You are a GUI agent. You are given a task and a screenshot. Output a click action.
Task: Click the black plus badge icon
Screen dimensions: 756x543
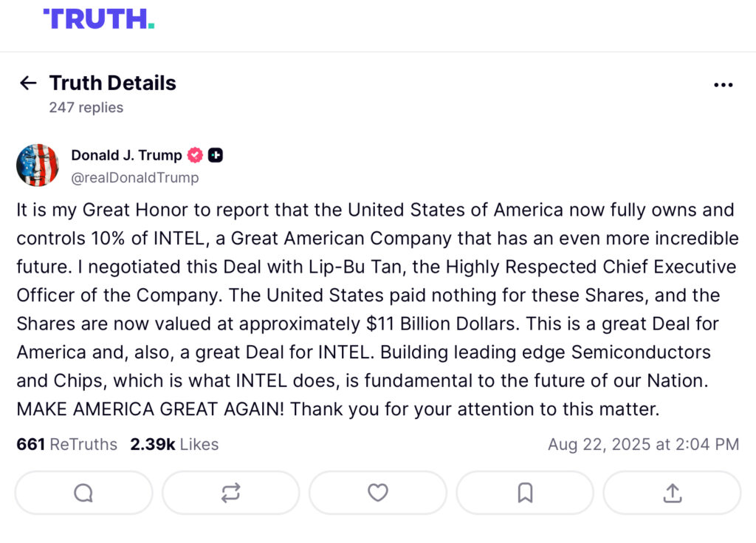click(x=216, y=155)
